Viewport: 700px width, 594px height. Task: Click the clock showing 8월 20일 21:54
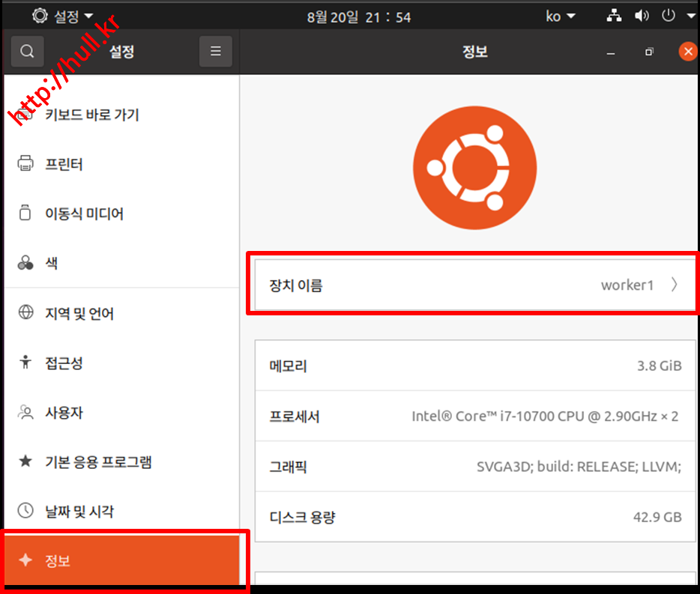tap(359, 17)
